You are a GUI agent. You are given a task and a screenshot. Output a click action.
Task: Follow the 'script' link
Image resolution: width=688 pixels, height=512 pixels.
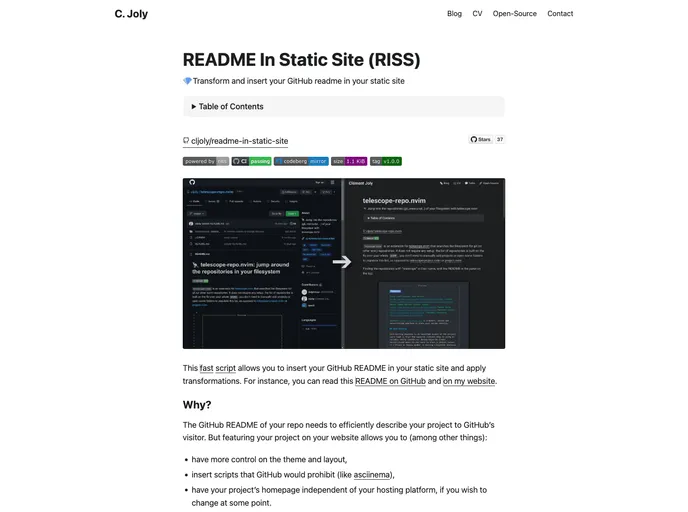(x=226, y=368)
